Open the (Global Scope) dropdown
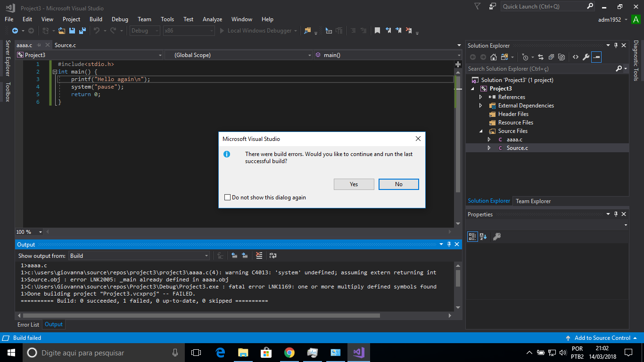The width and height of the screenshot is (644, 362). [x=239, y=55]
